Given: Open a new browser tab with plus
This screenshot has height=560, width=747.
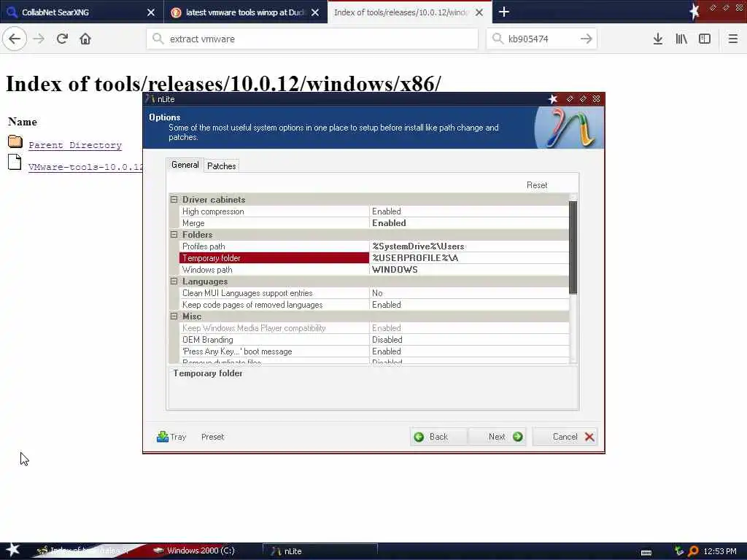Looking at the screenshot, I should click(504, 12).
